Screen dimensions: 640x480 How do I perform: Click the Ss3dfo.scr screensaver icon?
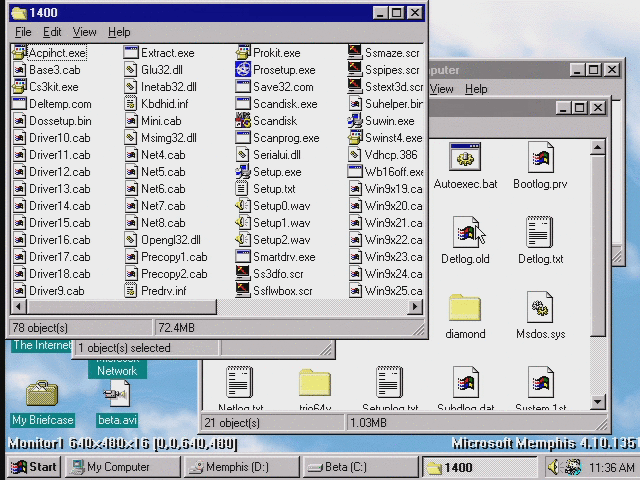click(243, 273)
